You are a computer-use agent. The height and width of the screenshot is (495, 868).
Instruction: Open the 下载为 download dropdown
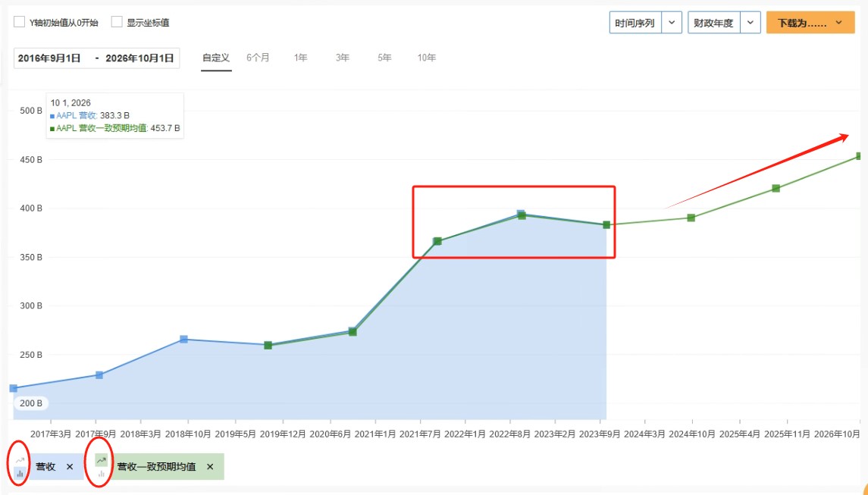pos(810,23)
